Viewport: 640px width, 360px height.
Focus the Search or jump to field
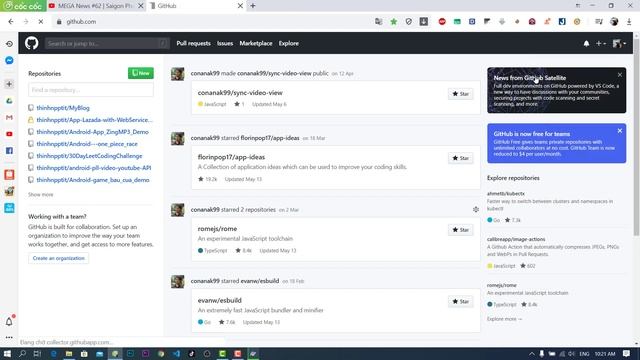pyautogui.click(x=107, y=43)
